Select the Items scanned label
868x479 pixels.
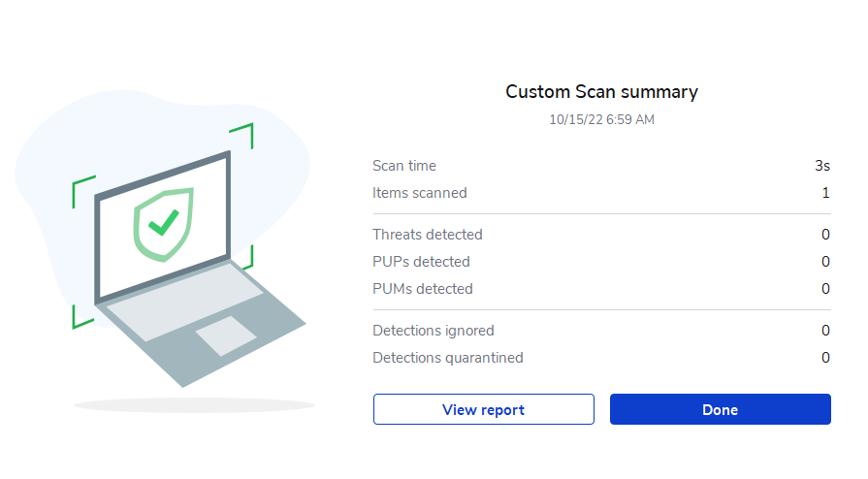(x=419, y=193)
